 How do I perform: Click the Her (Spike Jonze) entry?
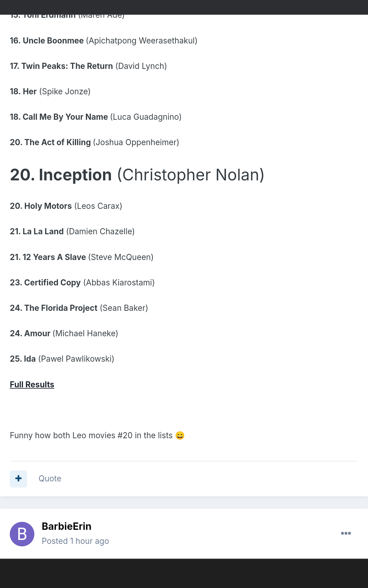[x=50, y=92]
